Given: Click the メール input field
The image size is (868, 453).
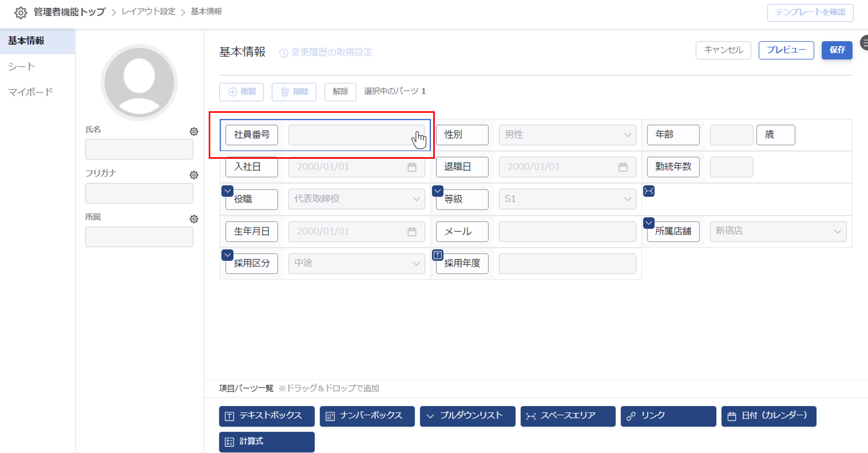Looking at the screenshot, I should 567,231.
